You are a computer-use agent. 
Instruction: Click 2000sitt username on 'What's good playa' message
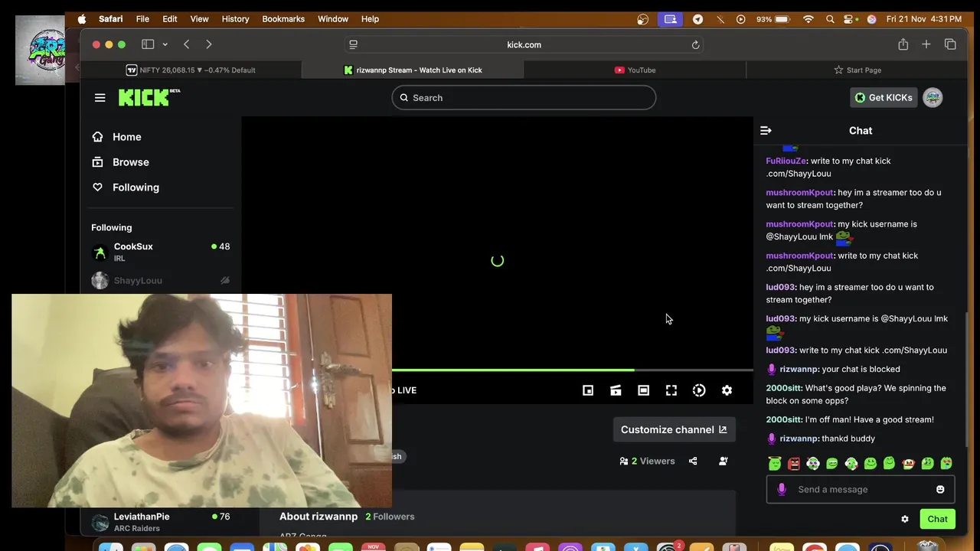782,388
